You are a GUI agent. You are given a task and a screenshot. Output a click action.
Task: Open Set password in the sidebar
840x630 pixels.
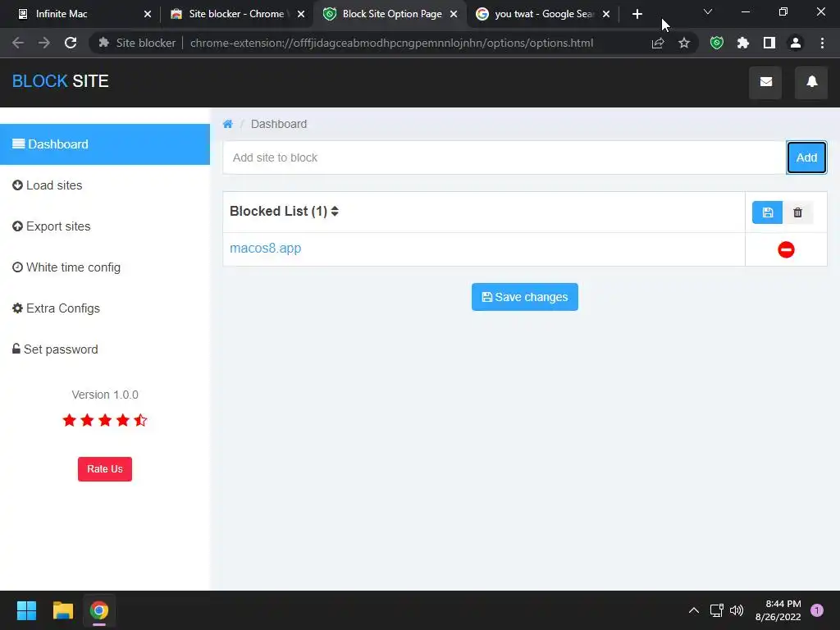click(x=105, y=349)
